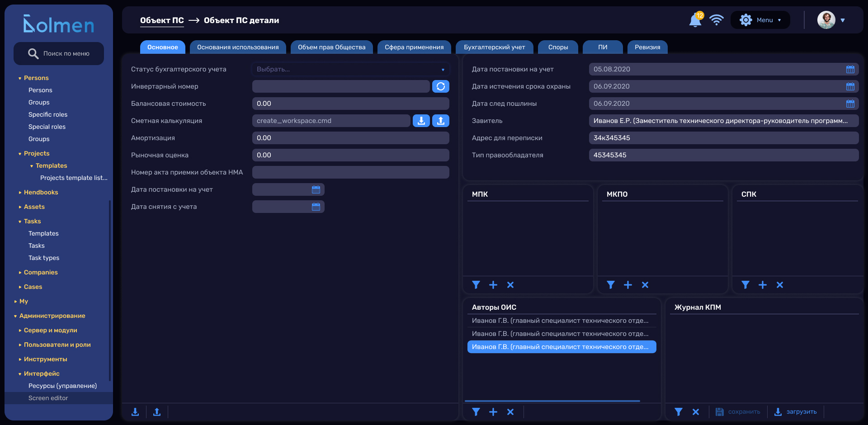This screenshot has width=868, height=425.
Task: Open calendar for Дата снятия с учета
Action: pos(316,207)
